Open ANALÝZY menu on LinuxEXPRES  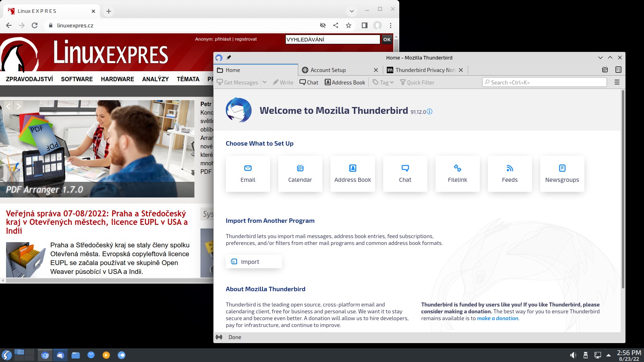155,79
